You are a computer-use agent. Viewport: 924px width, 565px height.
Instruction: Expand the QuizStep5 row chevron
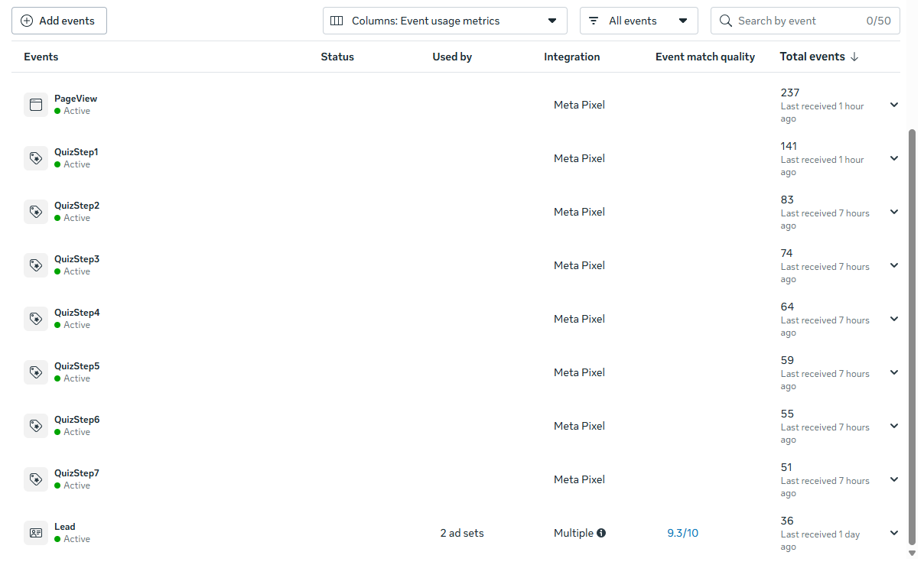coord(894,372)
